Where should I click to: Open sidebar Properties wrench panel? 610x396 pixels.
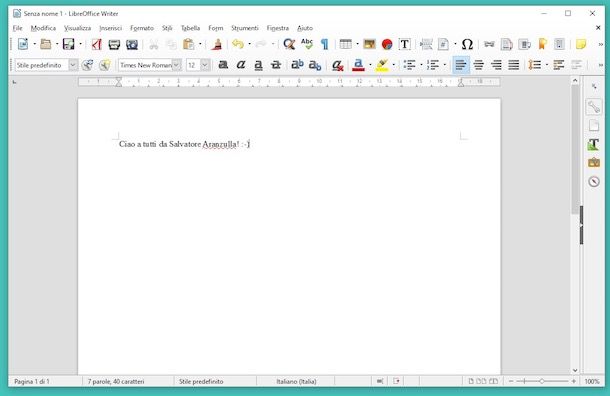click(x=594, y=107)
